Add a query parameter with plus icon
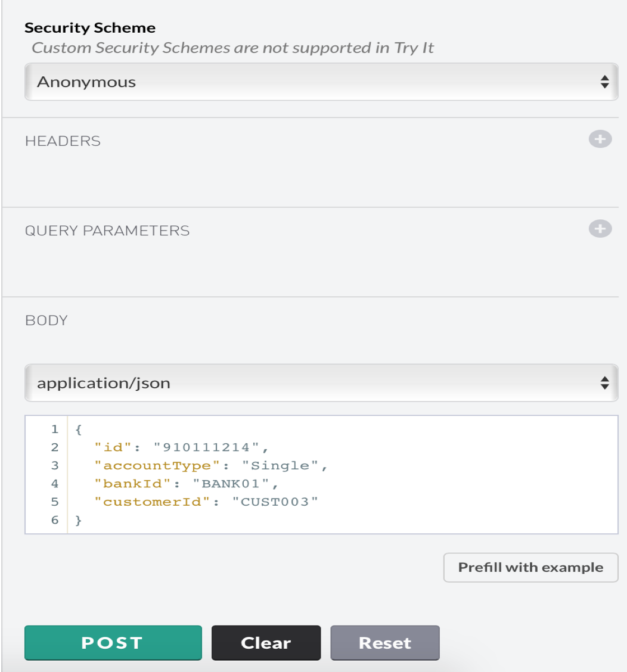 point(600,229)
